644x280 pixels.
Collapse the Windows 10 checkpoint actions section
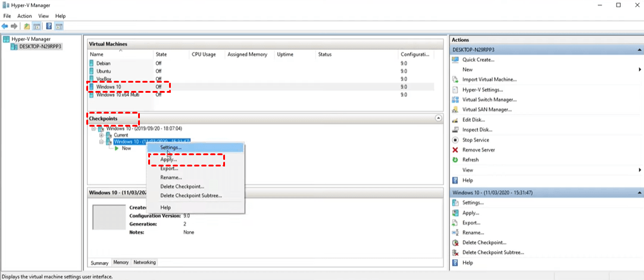click(639, 193)
